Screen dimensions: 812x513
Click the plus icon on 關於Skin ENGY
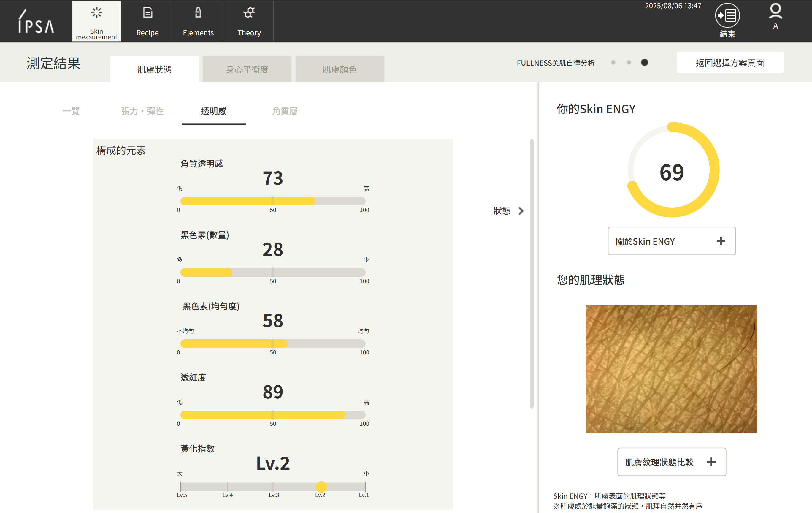[x=721, y=241]
